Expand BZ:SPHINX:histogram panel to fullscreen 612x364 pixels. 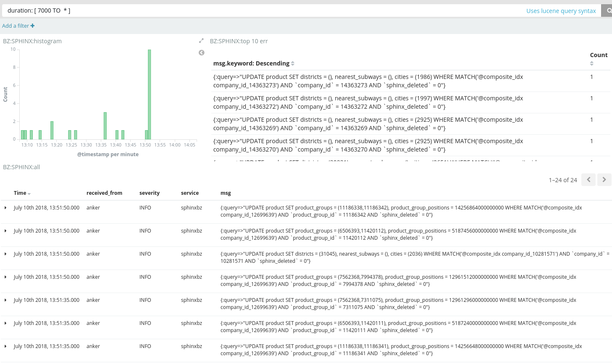point(200,40)
